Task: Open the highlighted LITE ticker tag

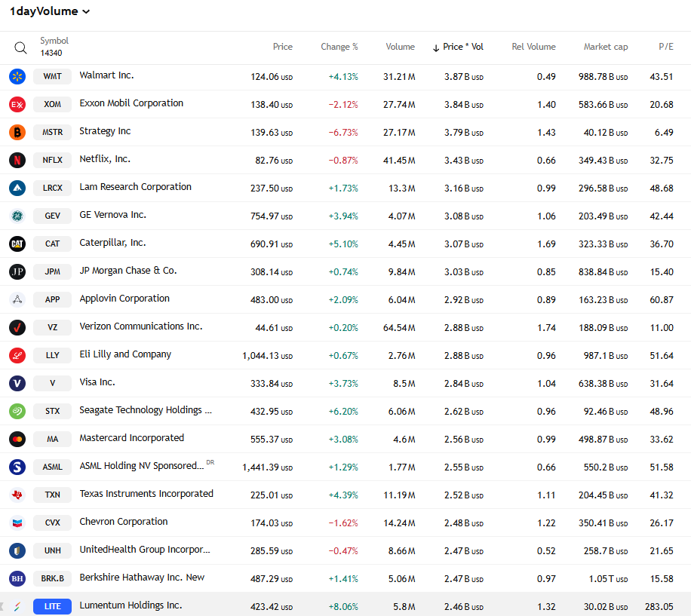Action: [53, 606]
